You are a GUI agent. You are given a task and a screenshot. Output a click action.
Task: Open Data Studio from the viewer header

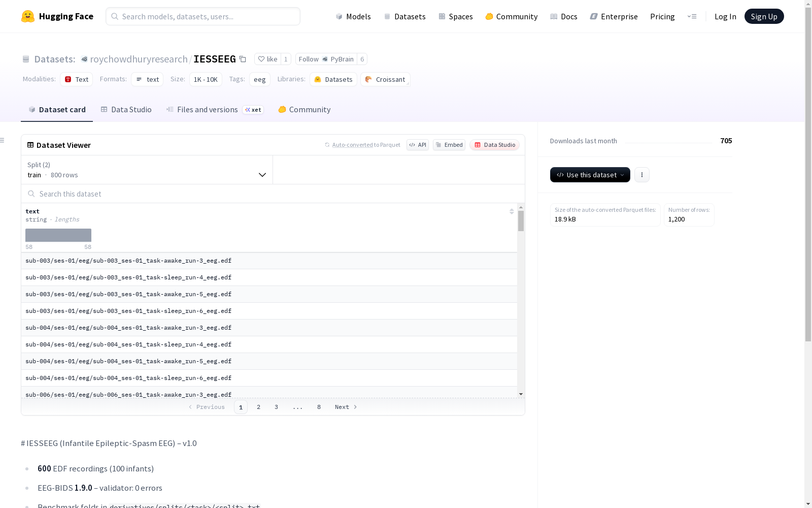(x=495, y=145)
